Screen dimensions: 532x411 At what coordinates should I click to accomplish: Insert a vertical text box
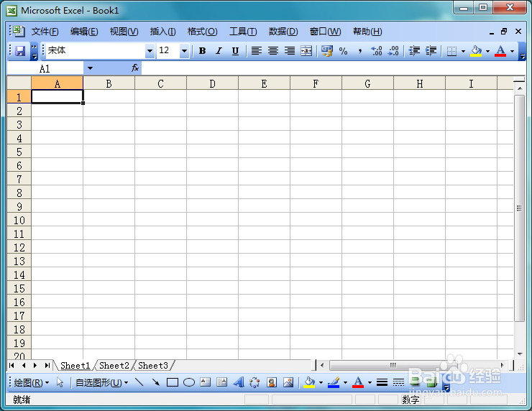222,382
